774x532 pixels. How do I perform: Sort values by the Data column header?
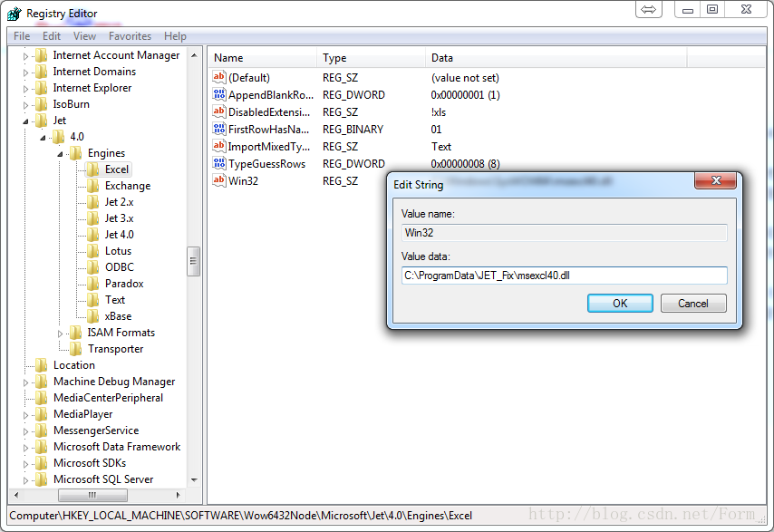556,58
